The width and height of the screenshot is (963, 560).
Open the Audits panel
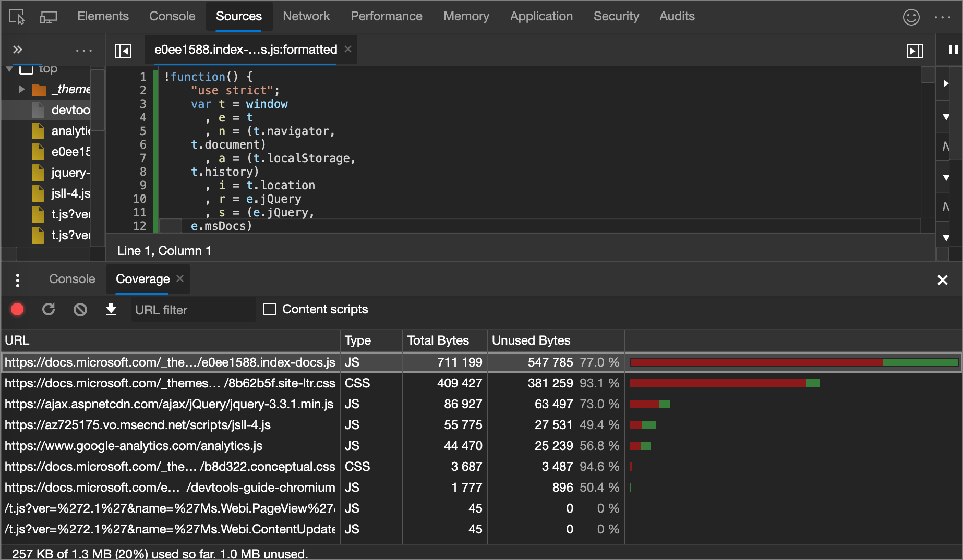click(x=677, y=16)
